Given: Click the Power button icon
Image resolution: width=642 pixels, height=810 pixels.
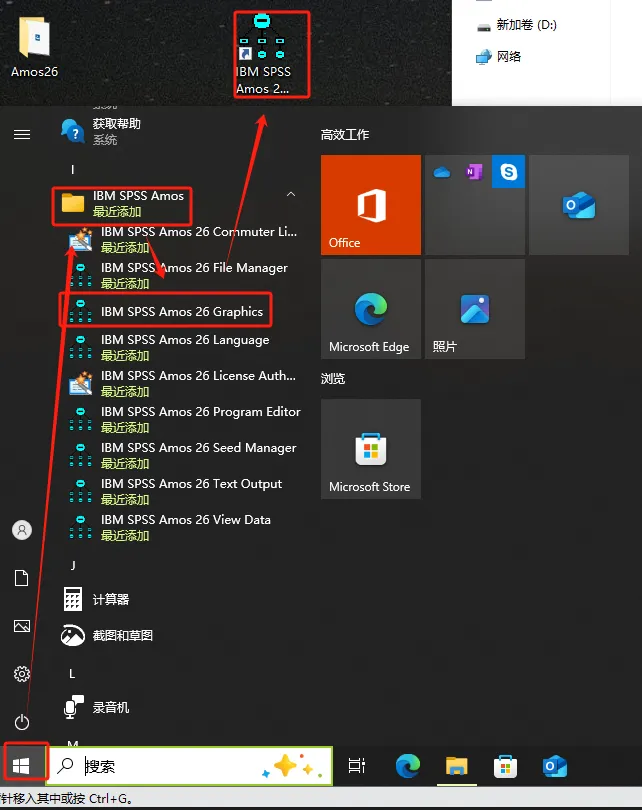Looking at the screenshot, I should coord(22,722).
